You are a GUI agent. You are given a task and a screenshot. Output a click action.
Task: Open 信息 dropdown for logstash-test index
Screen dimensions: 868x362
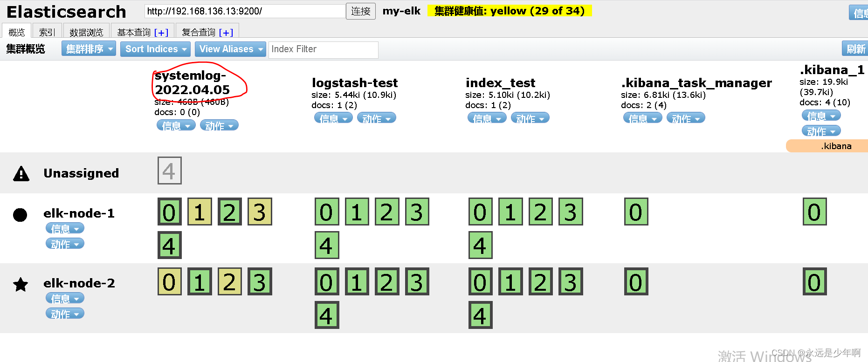(333, 118)
